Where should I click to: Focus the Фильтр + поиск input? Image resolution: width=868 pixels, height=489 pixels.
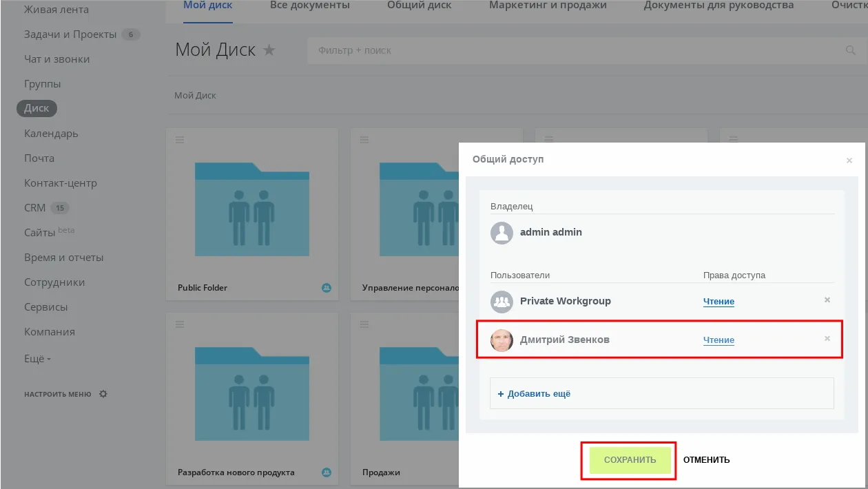[x=572, y=50]
